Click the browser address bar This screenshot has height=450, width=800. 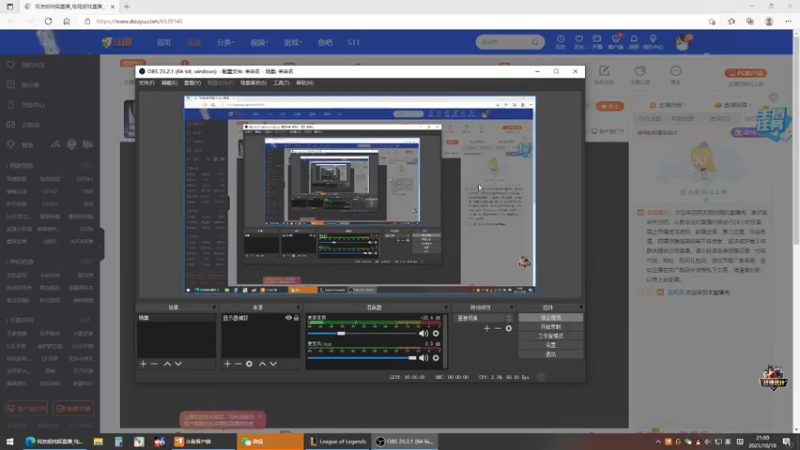pos(393,21)
